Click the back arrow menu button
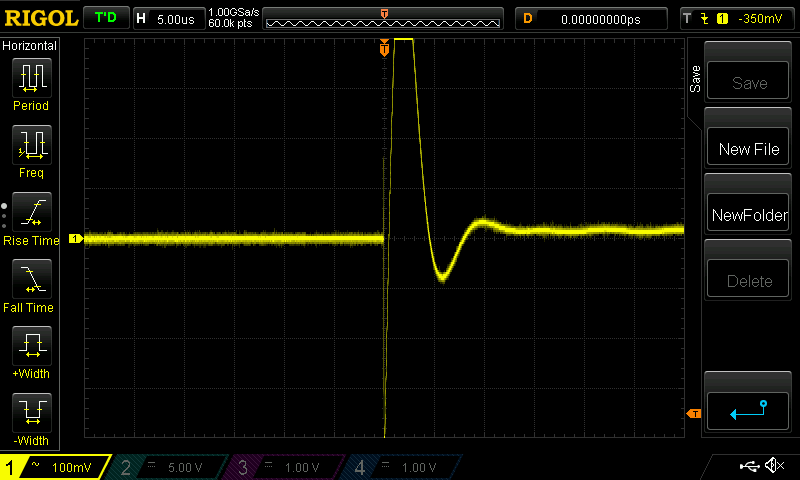 (748, 411)
